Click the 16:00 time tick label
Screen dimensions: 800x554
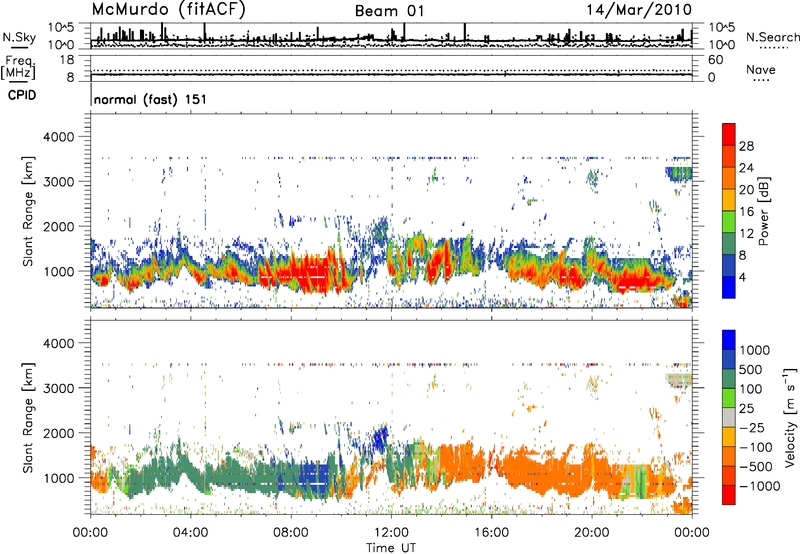(x=491, y=533)
